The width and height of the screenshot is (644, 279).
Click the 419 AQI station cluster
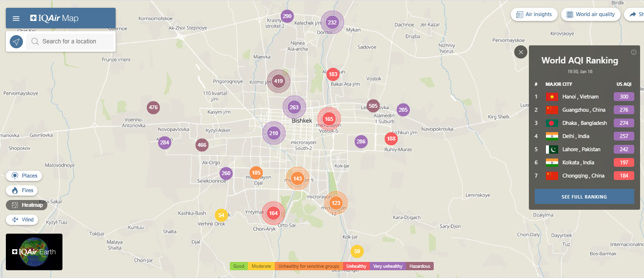[279, 81]
